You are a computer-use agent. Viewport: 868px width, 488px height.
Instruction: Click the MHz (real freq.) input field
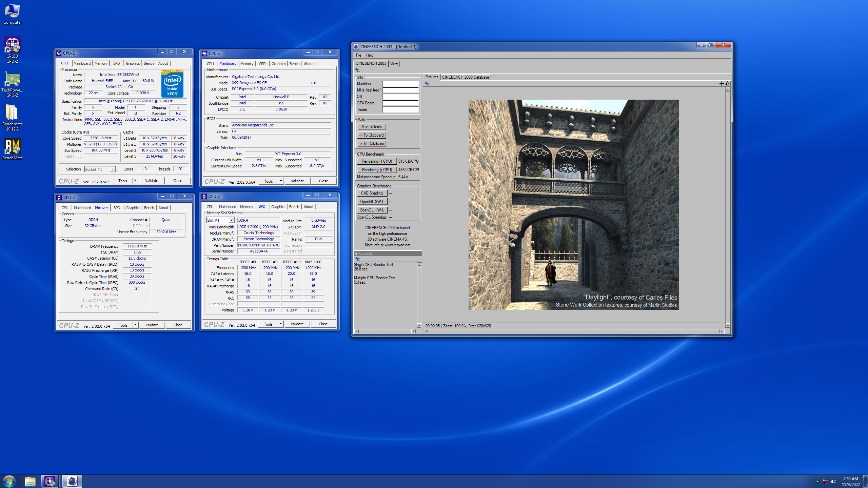pos(400,90)
